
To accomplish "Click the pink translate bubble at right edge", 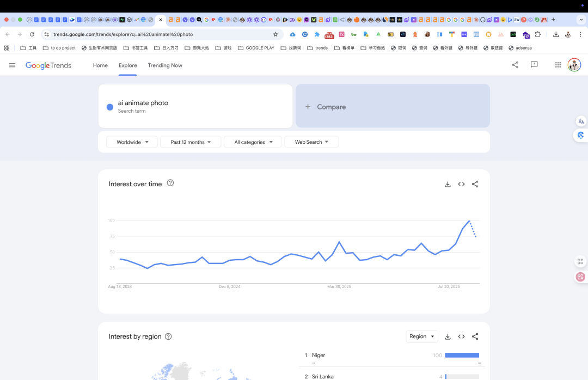I will tap(580, 277).
